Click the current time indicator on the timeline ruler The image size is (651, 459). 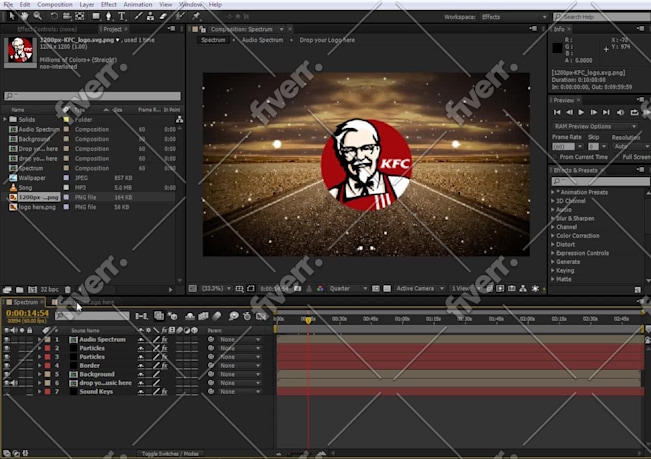[308, 320]
